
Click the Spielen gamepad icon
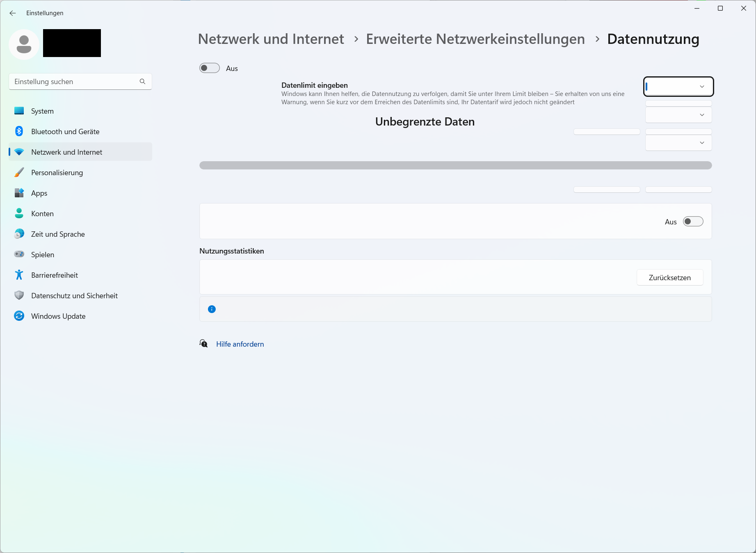click(x=19, y=254)
